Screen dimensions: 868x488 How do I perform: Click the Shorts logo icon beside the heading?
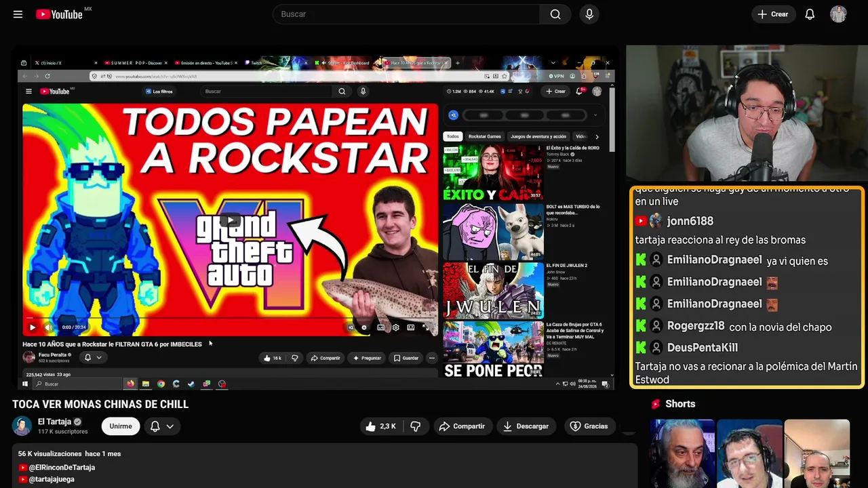656,404
